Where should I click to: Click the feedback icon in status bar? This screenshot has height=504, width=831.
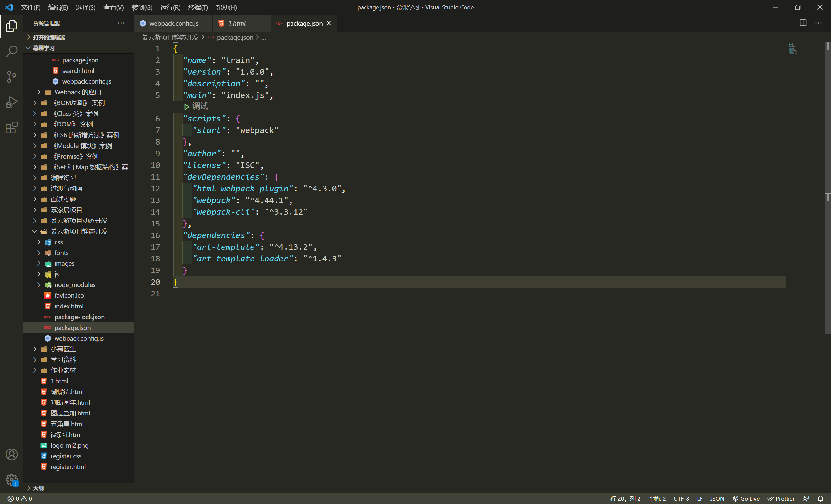[x=806, y=498]
